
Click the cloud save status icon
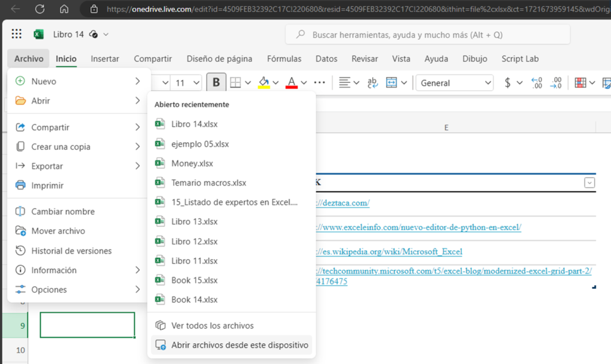tap(93, 34)
